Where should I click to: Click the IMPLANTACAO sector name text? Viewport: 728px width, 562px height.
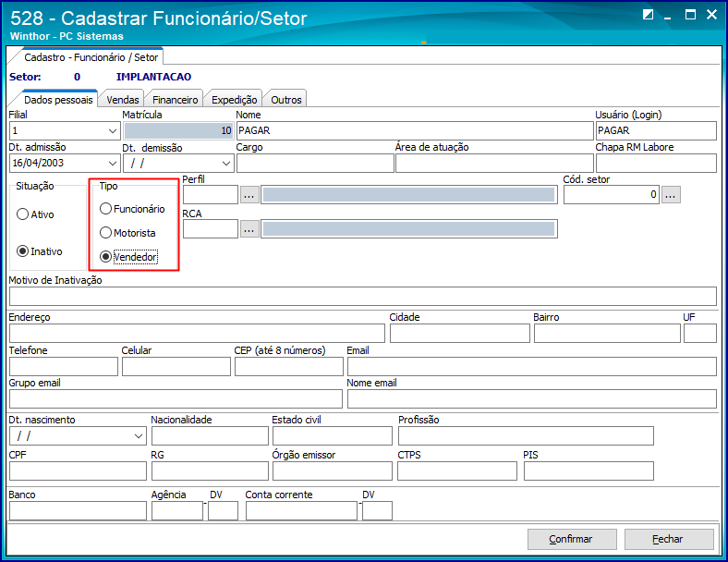[x=153, y=77]
